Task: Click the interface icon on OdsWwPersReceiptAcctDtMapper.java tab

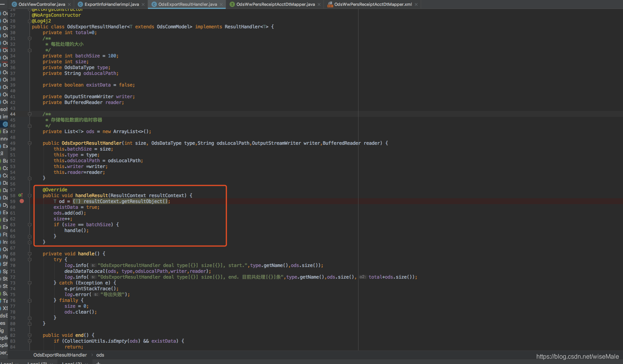Action: pyautogui.click(x=232, y=4)
